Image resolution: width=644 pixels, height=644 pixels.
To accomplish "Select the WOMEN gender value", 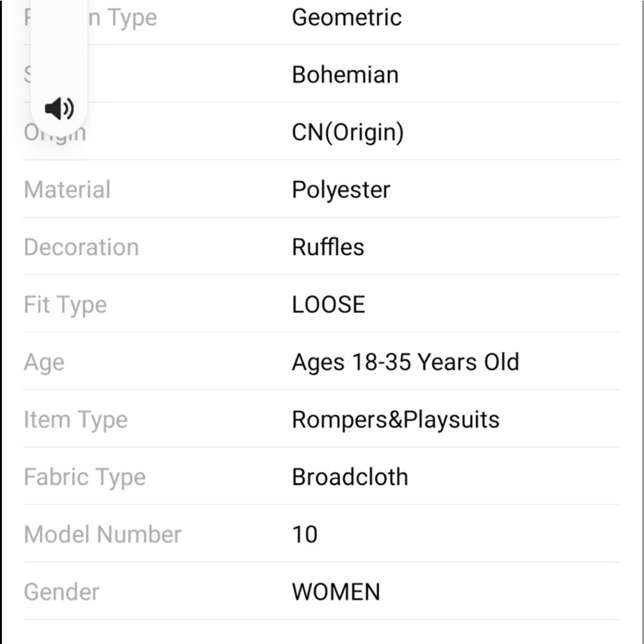I will click(x=336, y=592).
